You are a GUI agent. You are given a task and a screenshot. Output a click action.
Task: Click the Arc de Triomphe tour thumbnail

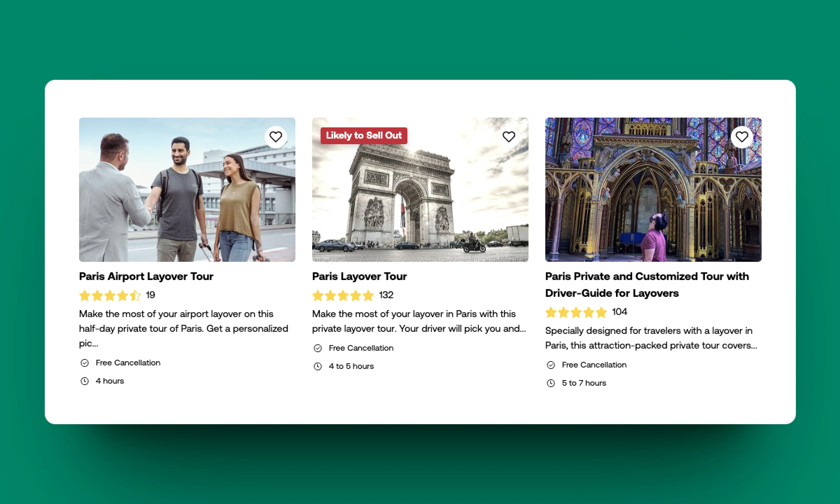tap(420, 189)
